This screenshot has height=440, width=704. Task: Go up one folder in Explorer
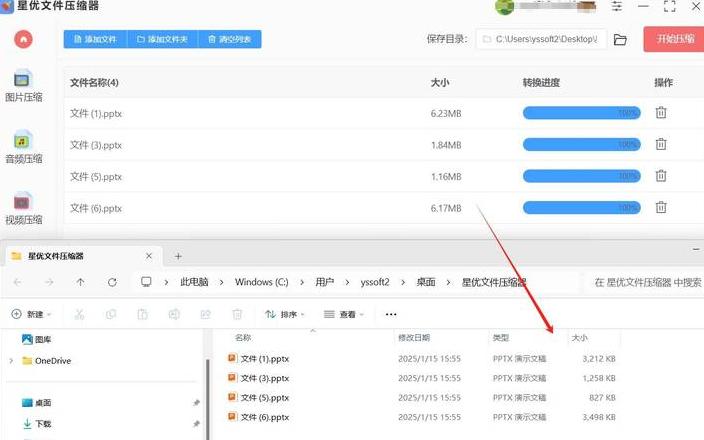point(80,282)
